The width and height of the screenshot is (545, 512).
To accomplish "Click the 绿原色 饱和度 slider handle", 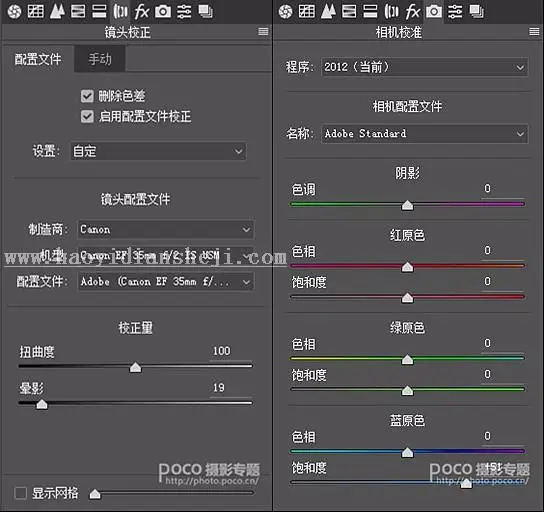I will point(407,391).
